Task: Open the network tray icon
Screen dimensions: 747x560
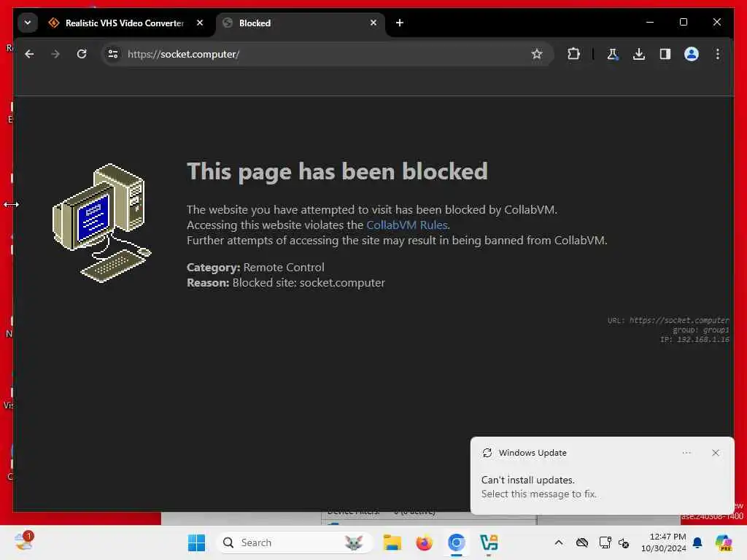Action: click(605, 542)
